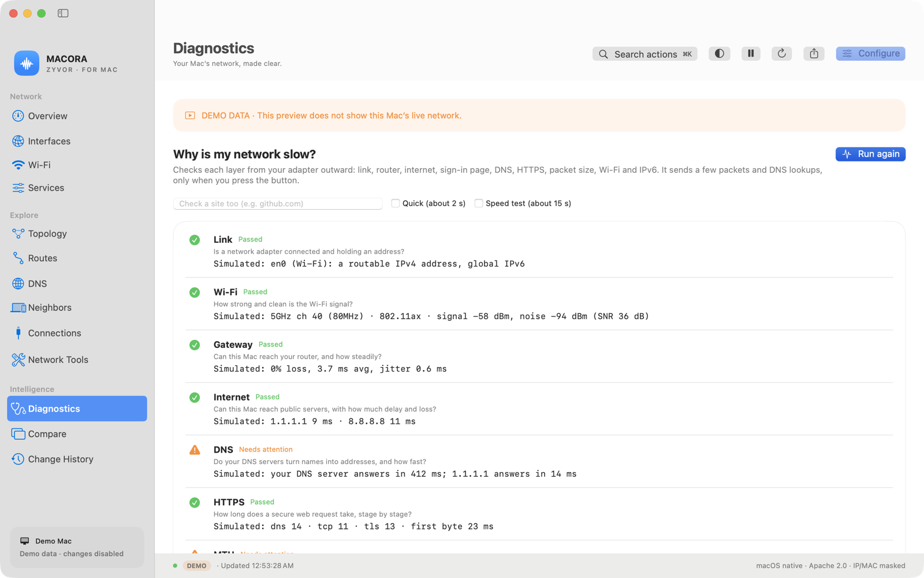Go to Wi-Fi section in sidebar
The width and height of the screenshot is (924, 578).
point(77,165)
